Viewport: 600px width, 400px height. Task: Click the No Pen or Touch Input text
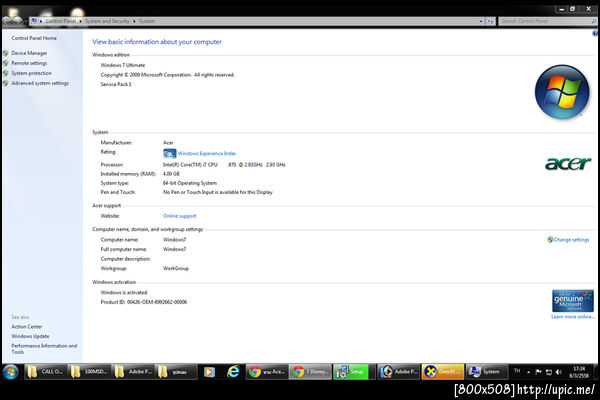[218, 193]
